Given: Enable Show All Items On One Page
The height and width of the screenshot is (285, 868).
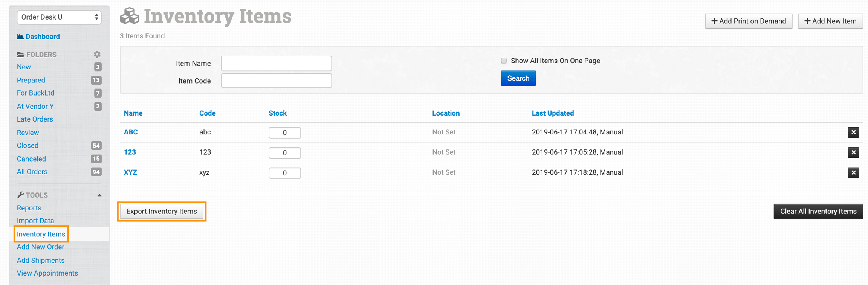Looking at the screenshot, I should [504, 61].
